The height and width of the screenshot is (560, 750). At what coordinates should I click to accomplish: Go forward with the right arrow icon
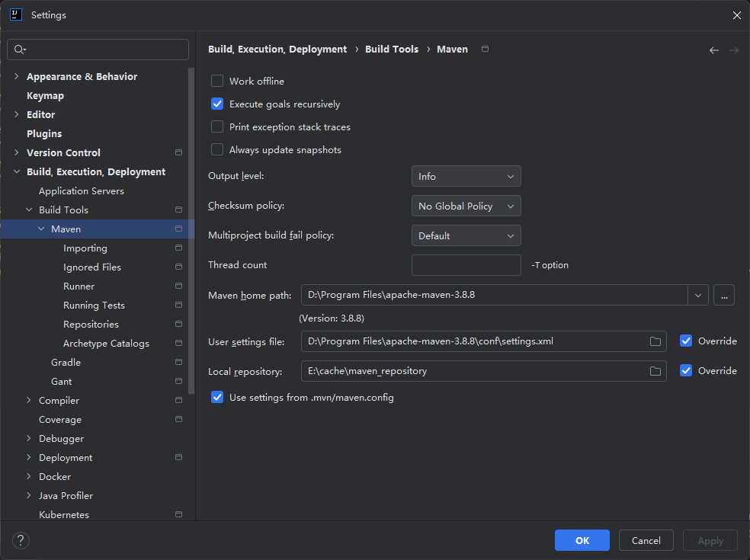pyautogui.click(x=734, y=50)
